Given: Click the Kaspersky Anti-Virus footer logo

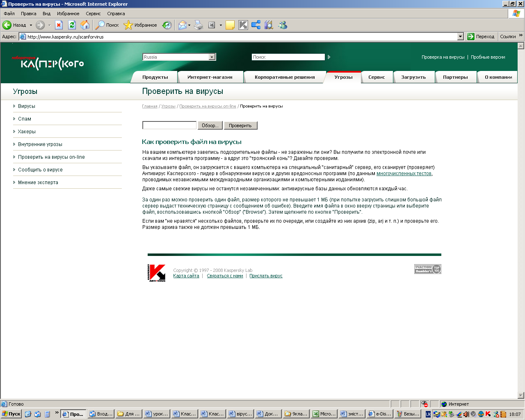Looking at the screenshot, I should point(157,273).
